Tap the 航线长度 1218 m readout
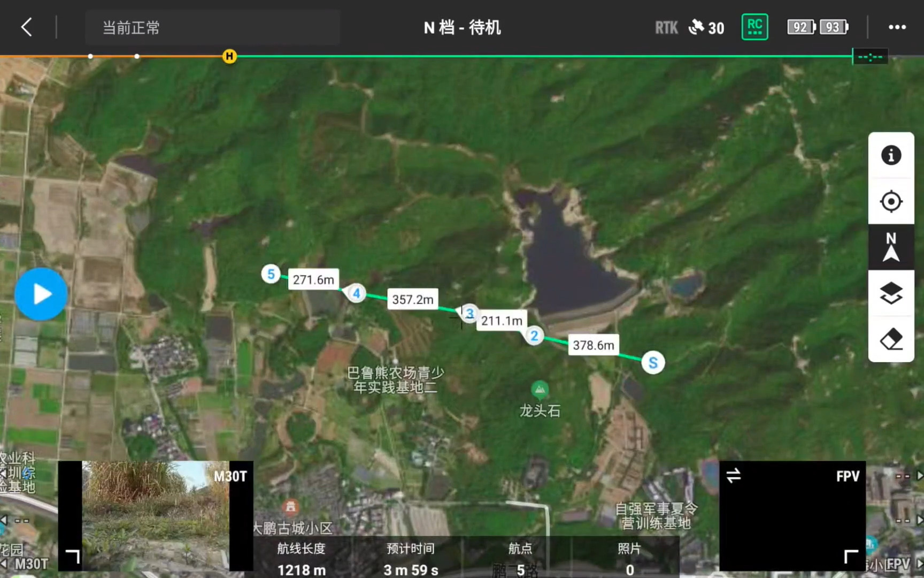924x578 pixels. click(301, 559)
